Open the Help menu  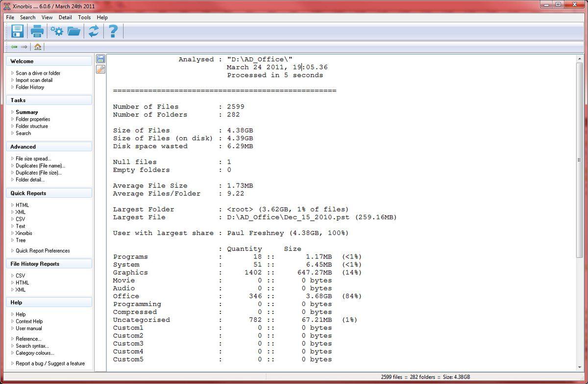(x=102, y=17)
